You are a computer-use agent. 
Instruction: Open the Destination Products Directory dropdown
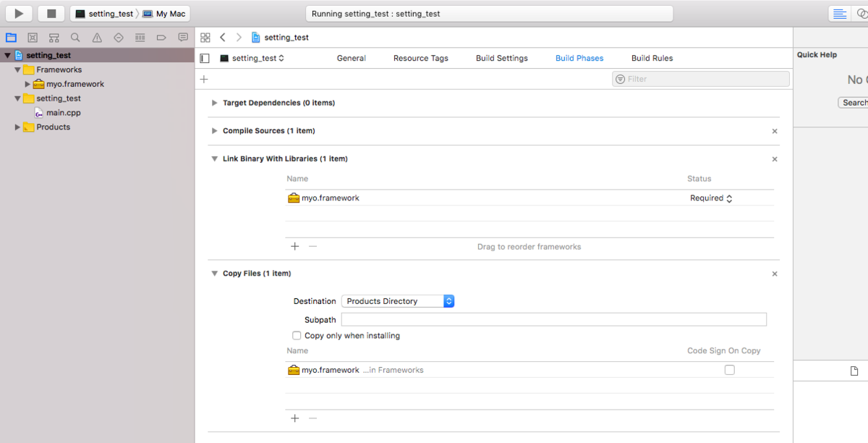click(x=398, y=301)
